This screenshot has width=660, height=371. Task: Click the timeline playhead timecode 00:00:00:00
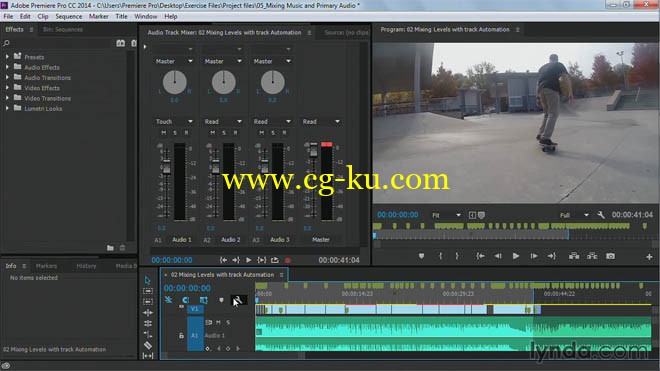pos(187,288)
